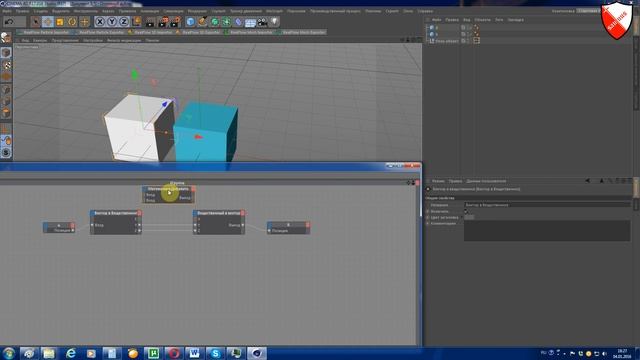The image size is (640, 360).
Task: Toggle visibility dots of the Null object row
Action: coord(469,40)
